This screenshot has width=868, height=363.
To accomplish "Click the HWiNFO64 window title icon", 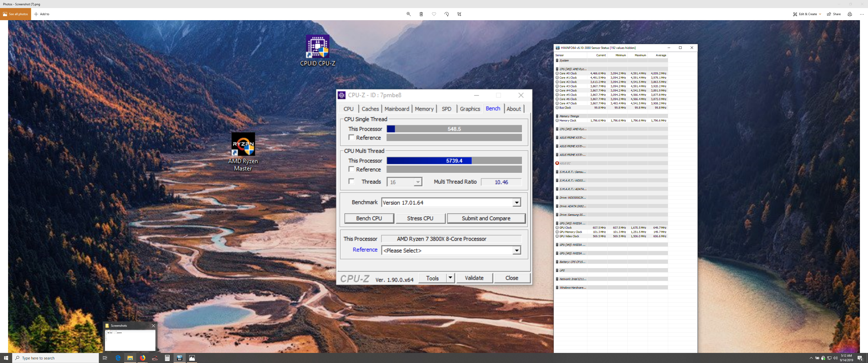I will click(x=557, y=48).
